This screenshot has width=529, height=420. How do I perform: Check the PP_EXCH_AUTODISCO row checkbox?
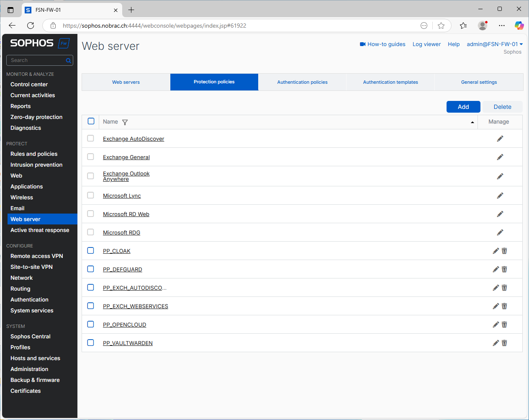(90, 287)
